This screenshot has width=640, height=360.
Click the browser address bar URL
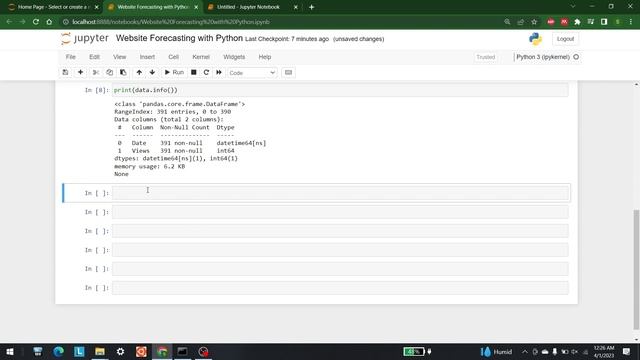coord(171,22)
